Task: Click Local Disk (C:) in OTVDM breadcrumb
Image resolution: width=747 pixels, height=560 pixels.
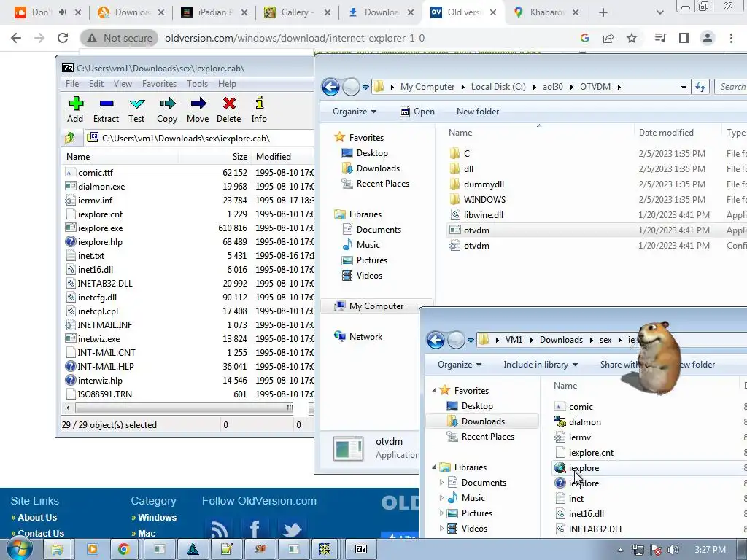Action: pyautogui.click(x=498, y=87)
